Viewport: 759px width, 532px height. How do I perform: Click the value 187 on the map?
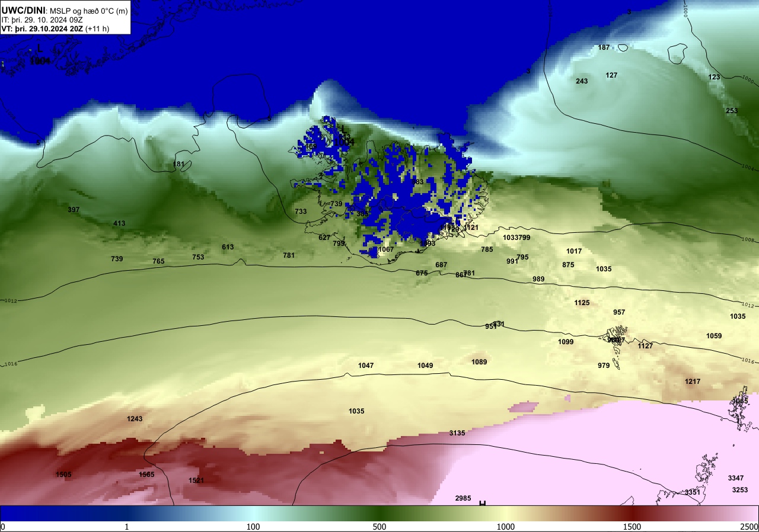coord(604,47)
